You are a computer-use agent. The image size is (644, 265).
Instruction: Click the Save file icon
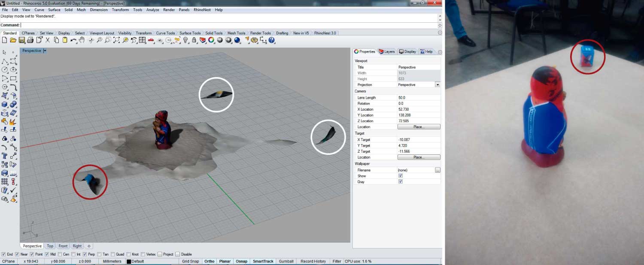(x=21, y=40)
